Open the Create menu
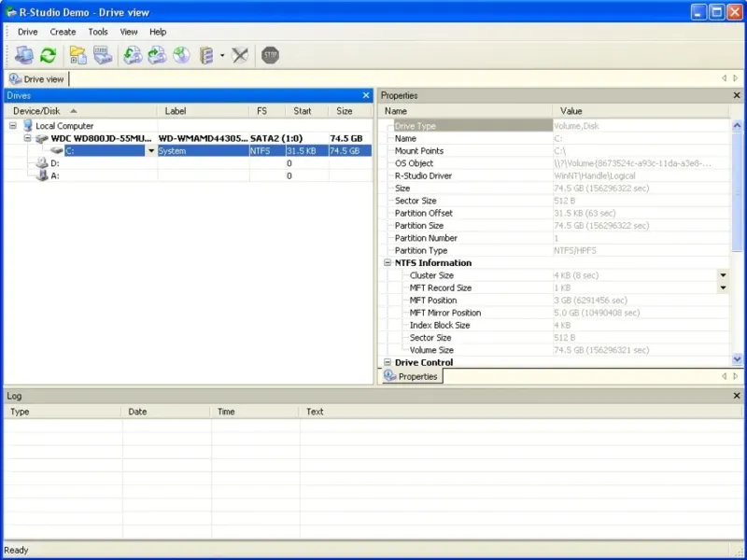Screen dimensions: 747x560 [x=63, y=32]
